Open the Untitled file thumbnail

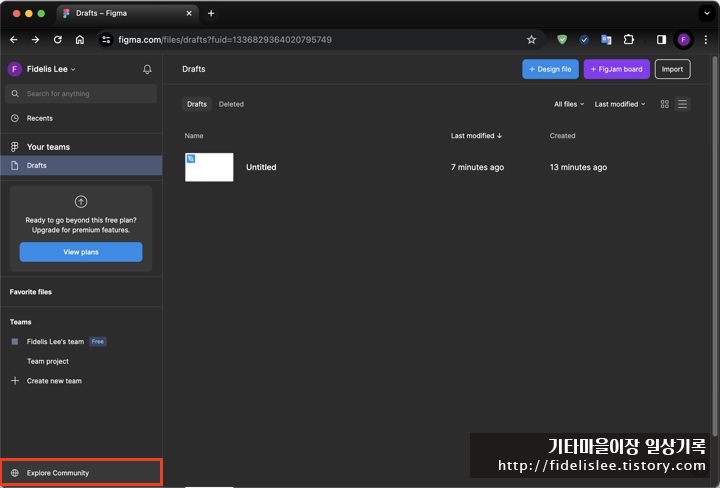[x=209, y=167]
